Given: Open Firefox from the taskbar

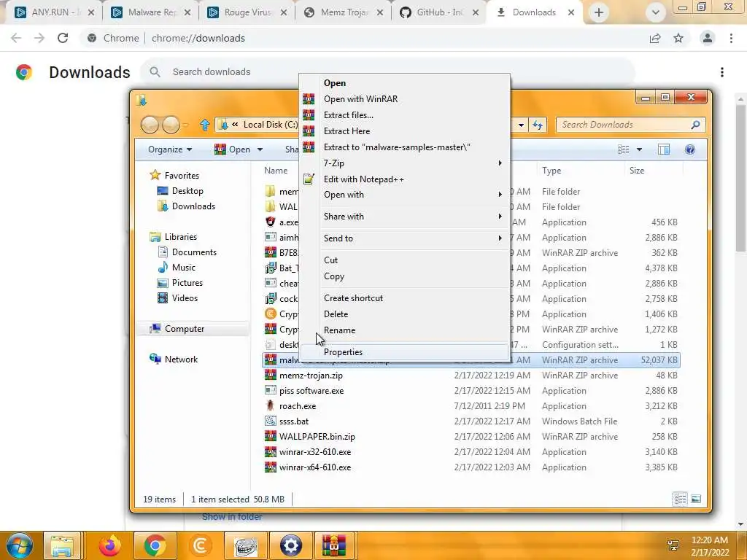Looking at the screenshot, I should (110, 545).
